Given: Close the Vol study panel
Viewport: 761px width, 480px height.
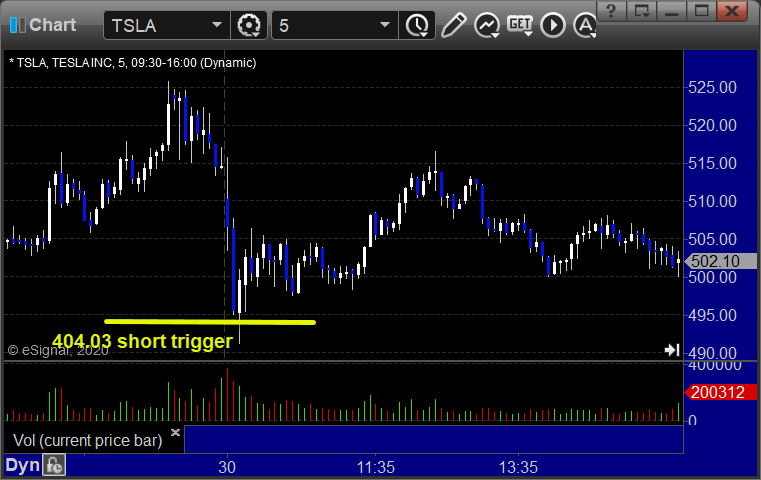Looking at the screenshot, I should point(175,432).
